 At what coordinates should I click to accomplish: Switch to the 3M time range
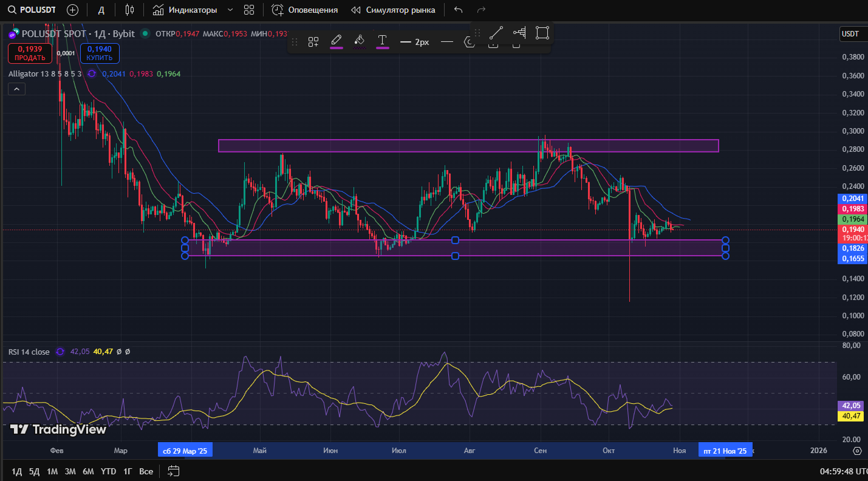(x=70, y=471)
